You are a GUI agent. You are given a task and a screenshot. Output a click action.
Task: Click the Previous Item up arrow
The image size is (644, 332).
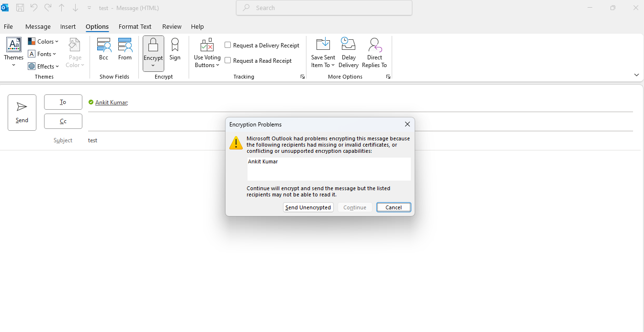(x=62, y=8)
